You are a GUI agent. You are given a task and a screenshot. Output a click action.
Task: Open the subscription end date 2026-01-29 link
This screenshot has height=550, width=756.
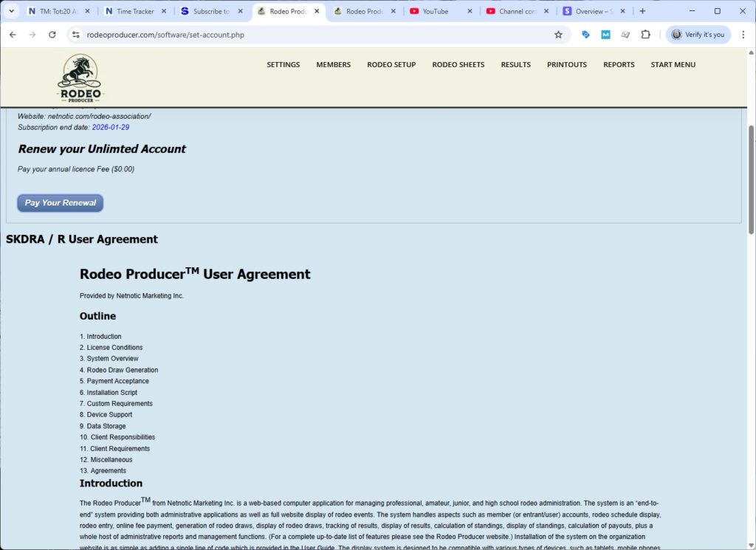coord(111,127)
